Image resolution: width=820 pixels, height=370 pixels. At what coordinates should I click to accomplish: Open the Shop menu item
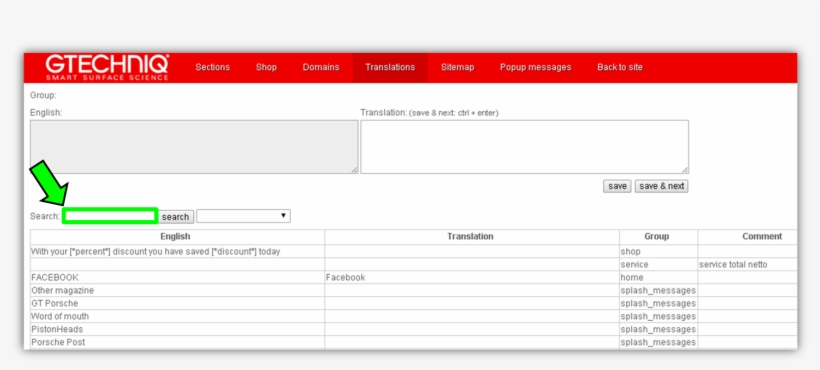pos(266,67)
